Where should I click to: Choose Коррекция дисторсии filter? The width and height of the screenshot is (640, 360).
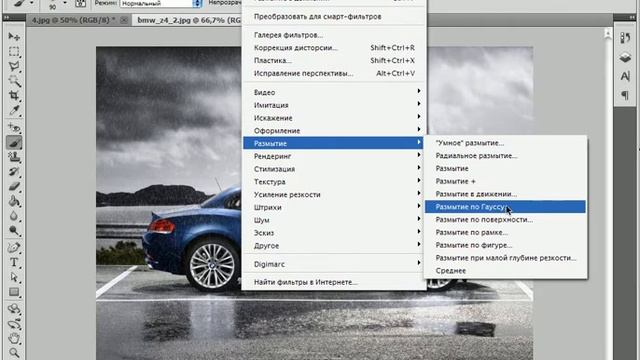coord(334,48)
